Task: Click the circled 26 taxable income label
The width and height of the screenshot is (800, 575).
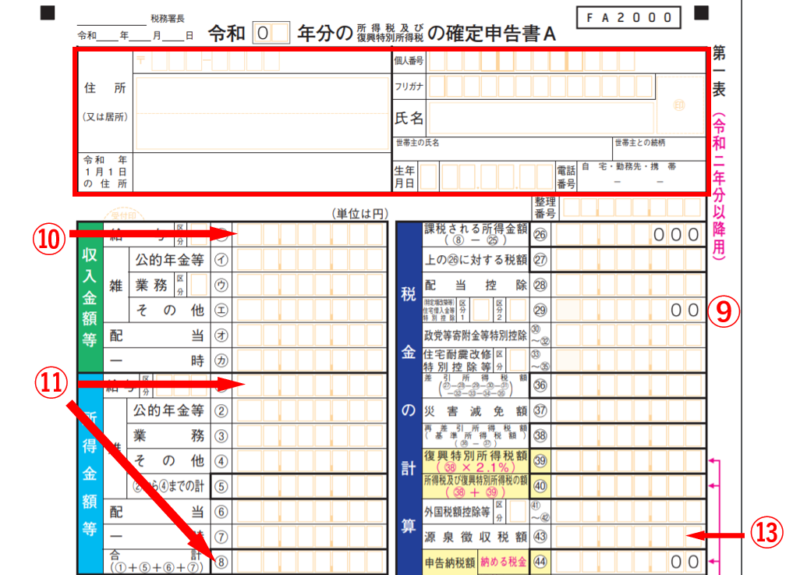Action: point(541,235)
